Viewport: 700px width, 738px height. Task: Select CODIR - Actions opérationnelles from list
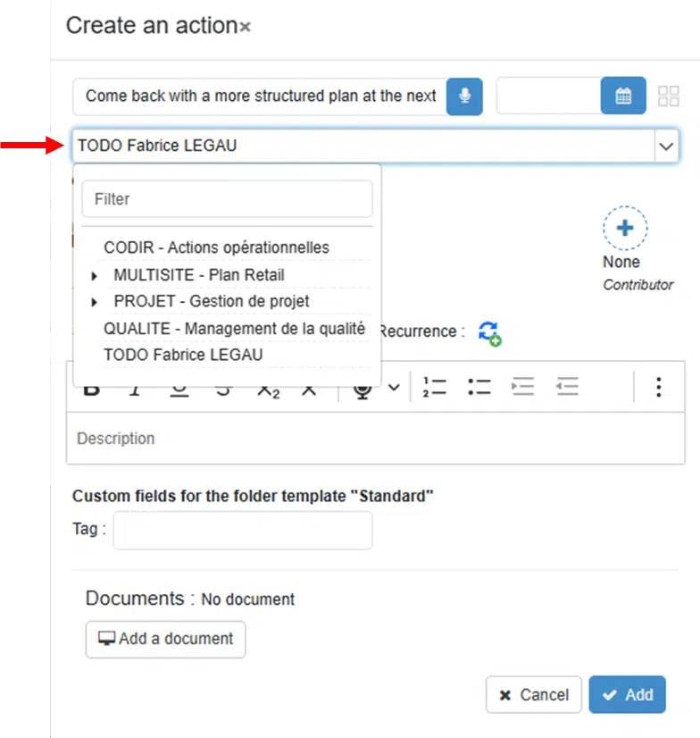216,247
